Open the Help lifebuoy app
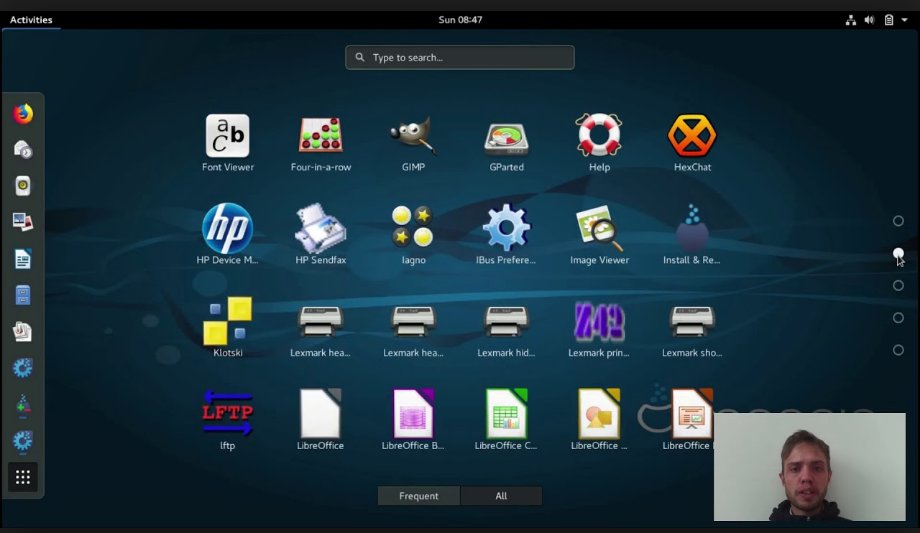 point(598,135)
